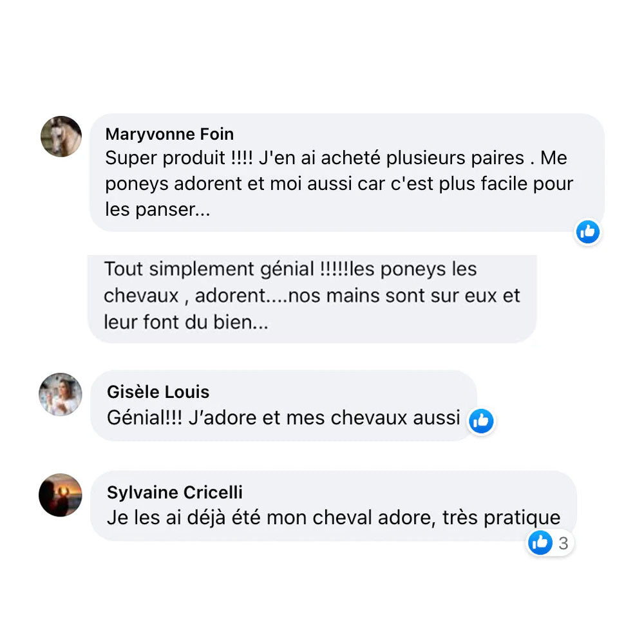This screenshot has width=644, height=644.
Task: Click Maryvonne Foin's horse profile picture
Action: point(61,137)
